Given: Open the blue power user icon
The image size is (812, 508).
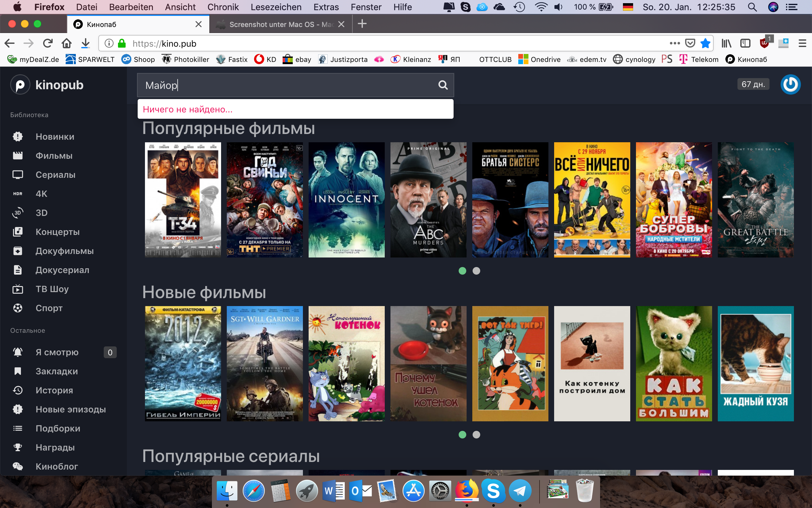Looking at the screenshot, I should [790, 84].
